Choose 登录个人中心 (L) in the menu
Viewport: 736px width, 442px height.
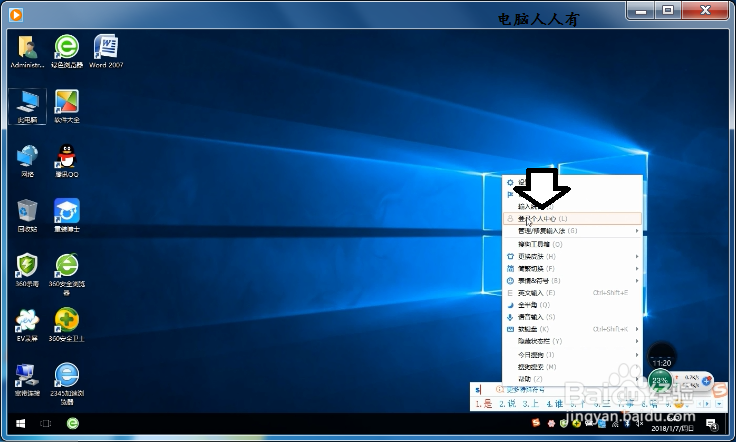[x=572, y=219]
